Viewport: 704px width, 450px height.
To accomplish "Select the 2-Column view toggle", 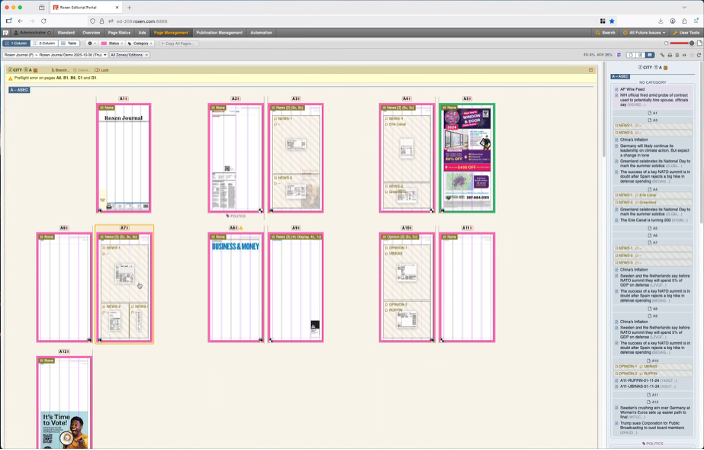I will pyautogui.click(x=44, y=44).
